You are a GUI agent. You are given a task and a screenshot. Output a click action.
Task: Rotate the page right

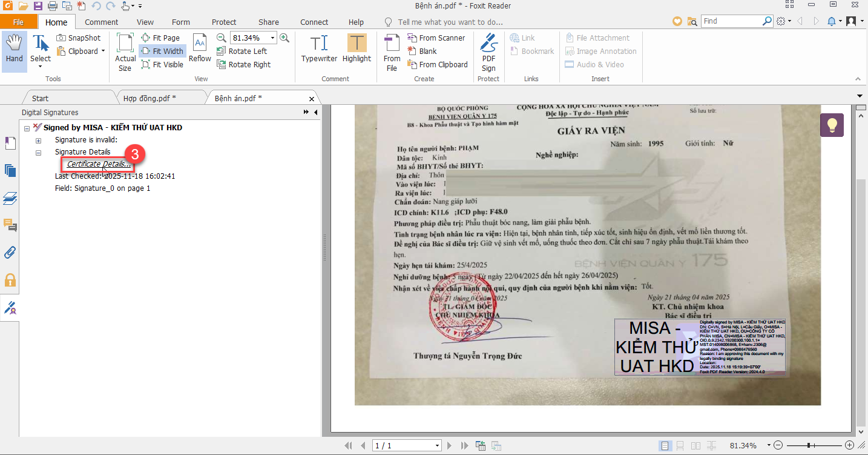(243, 64)
